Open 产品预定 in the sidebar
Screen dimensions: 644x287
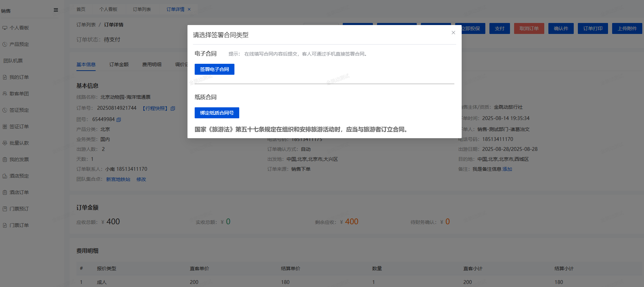coord(19,44)
